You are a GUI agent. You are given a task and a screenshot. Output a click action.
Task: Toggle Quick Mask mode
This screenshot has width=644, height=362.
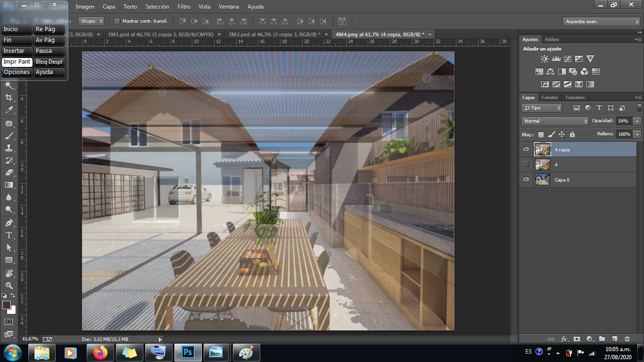pos(8,321)
